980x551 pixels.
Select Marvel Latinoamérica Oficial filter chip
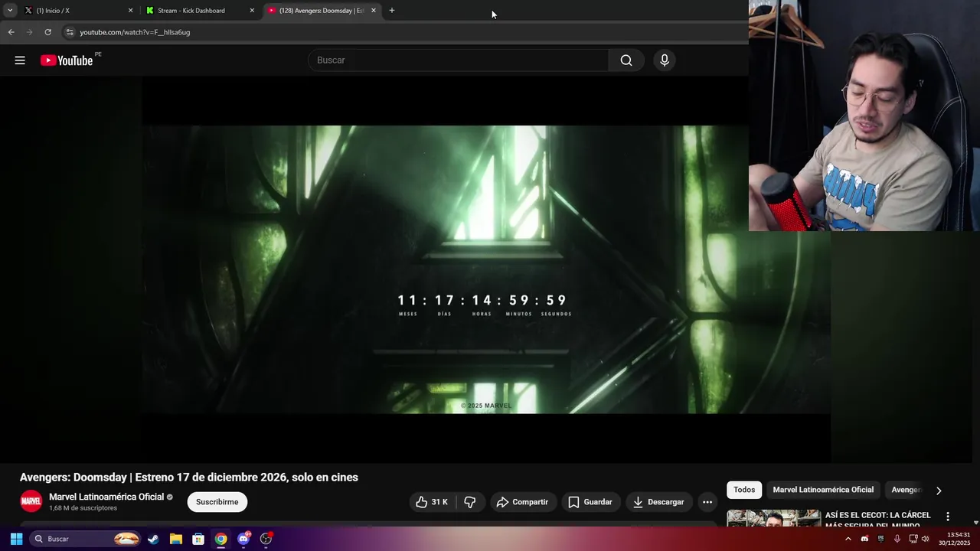823,490
